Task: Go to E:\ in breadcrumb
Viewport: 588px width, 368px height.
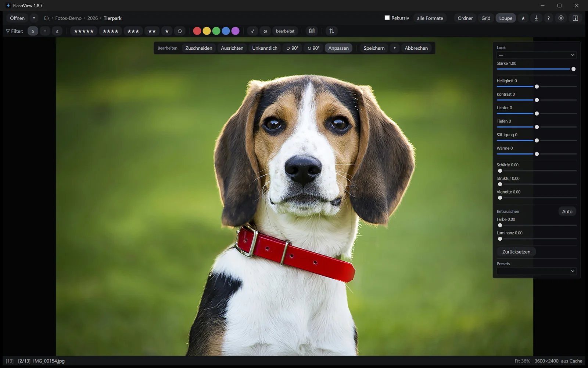Action: [x=47, y=18]
